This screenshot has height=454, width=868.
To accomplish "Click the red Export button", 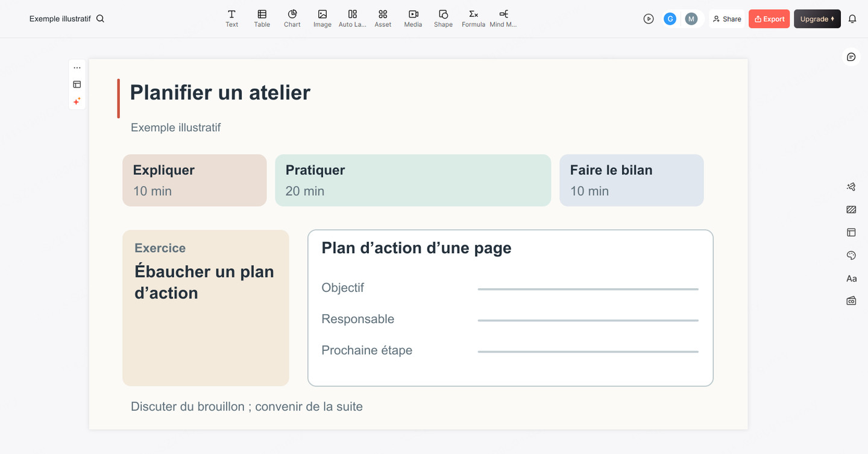I will click(x=769, y=19).
